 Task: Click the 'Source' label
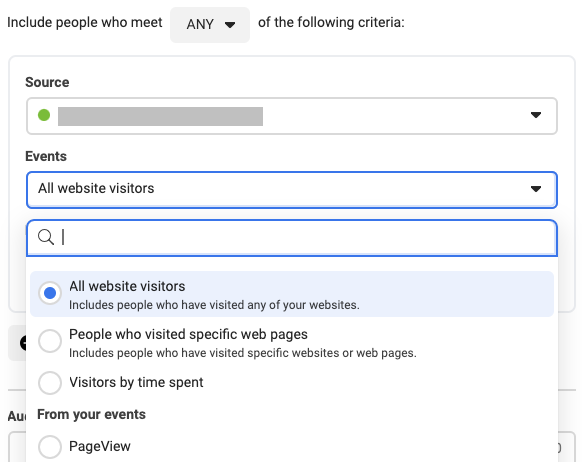pos(47,82)
